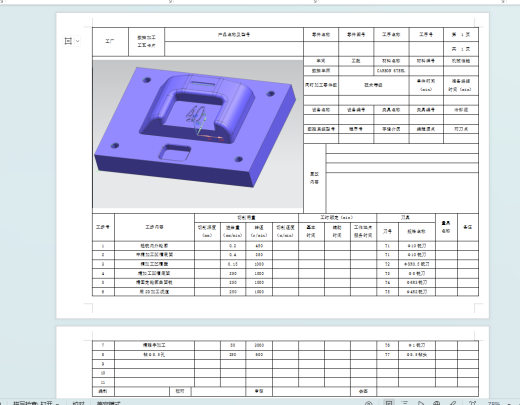Click the 工厂 header cell
520x405 pixels.
pos(110,42)
